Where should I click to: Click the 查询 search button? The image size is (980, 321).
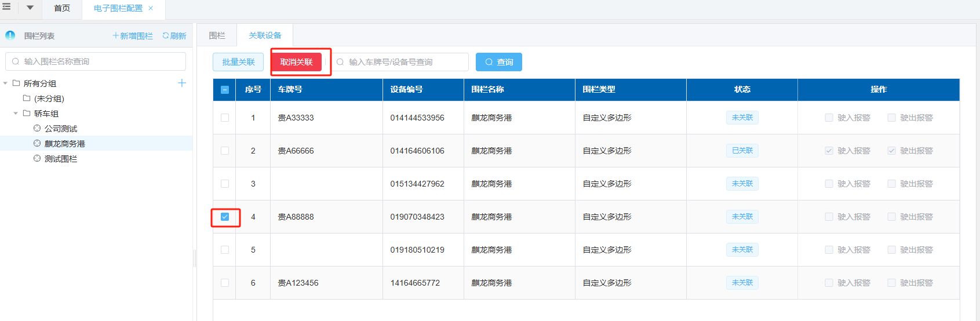[x=498, y=62]
